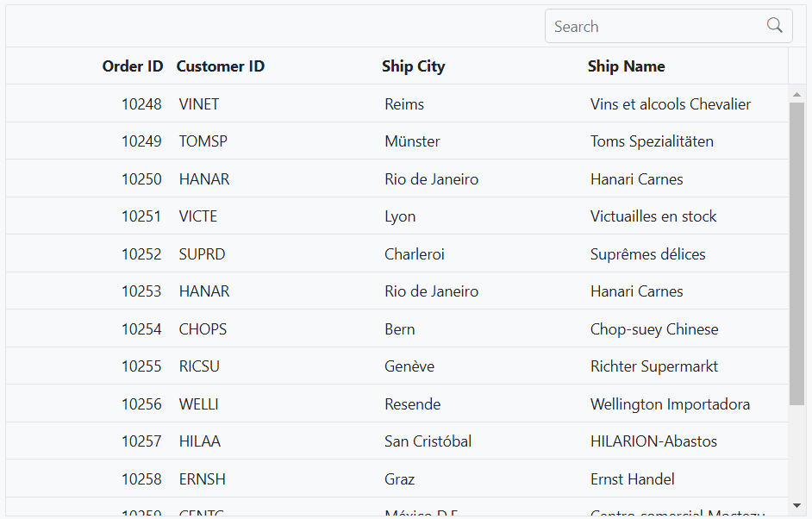Image resolution: width=812 pixels, height=519 pixels.
Task: Select the row with Order ID 10248
Action: point(397,103)
